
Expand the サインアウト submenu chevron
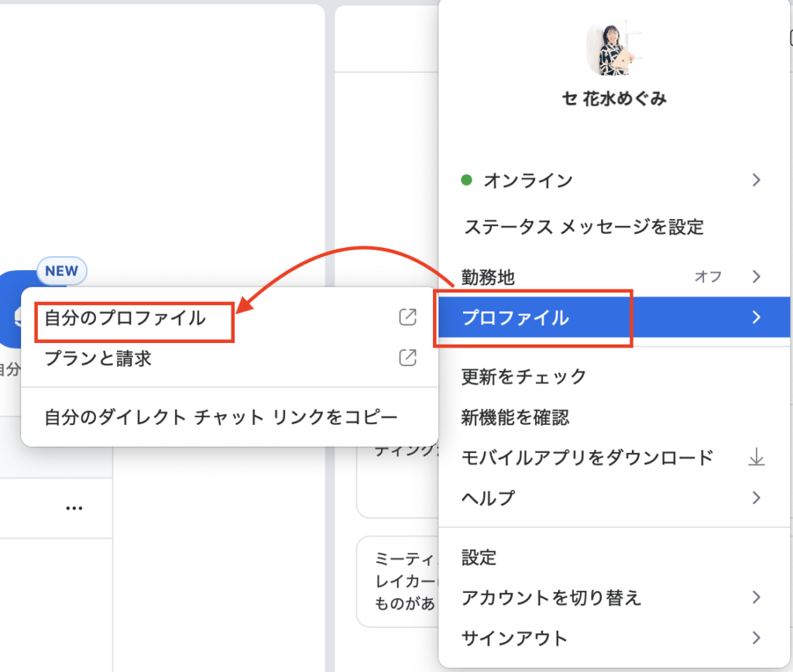pos(756,638)
